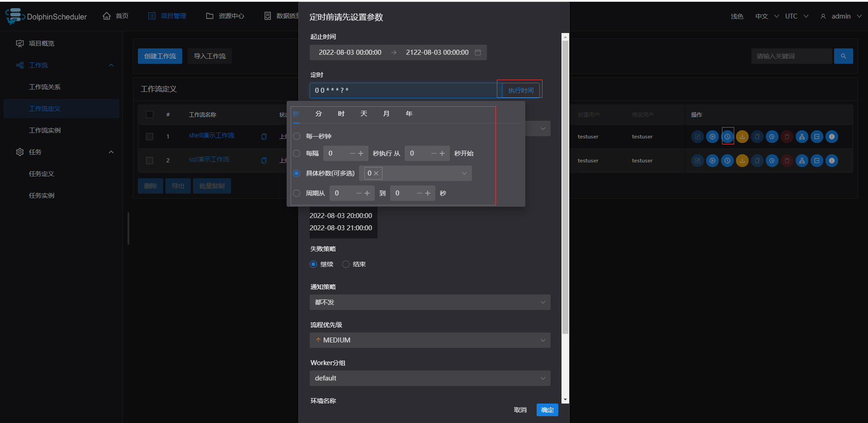868x423 pixels.
Task: Open cron management icon for sql演示工作流
Action: tap(772, 161)
